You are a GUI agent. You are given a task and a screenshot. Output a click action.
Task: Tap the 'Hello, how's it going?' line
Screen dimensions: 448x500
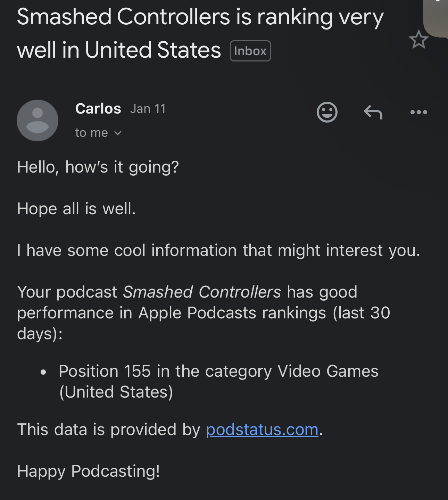pyautogui.click(x=98, y=167)
